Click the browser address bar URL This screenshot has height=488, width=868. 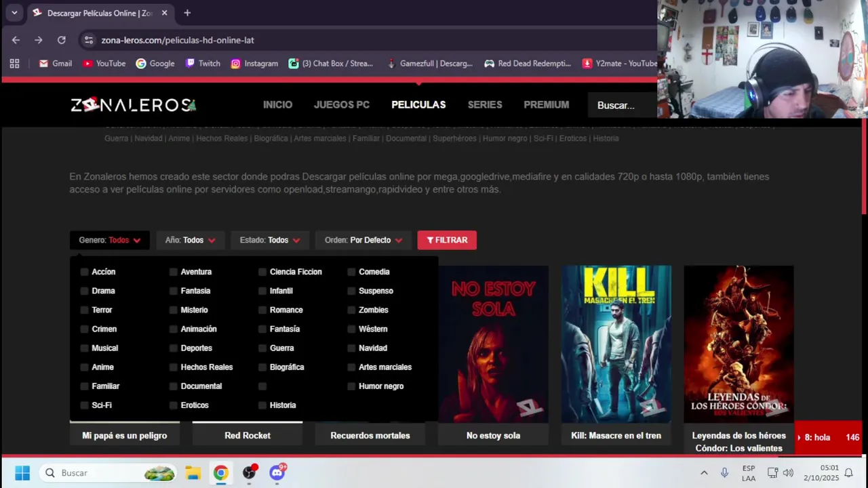[178, 40]
